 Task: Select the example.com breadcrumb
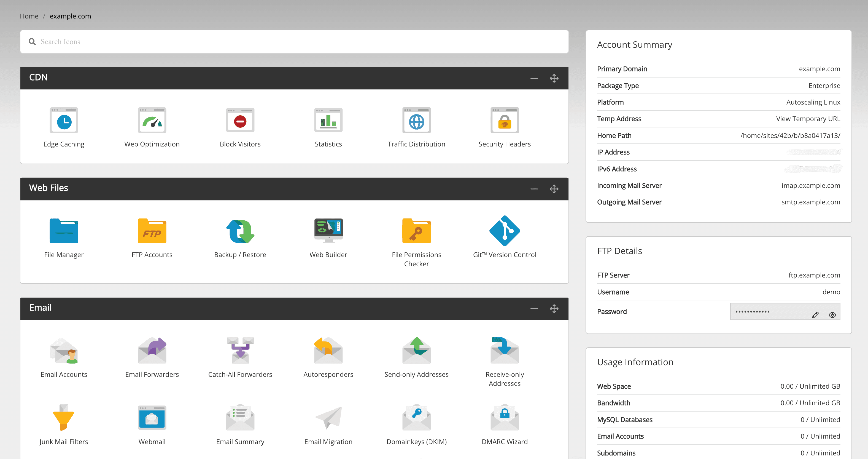pyautogui.click(x=70, y=16)
